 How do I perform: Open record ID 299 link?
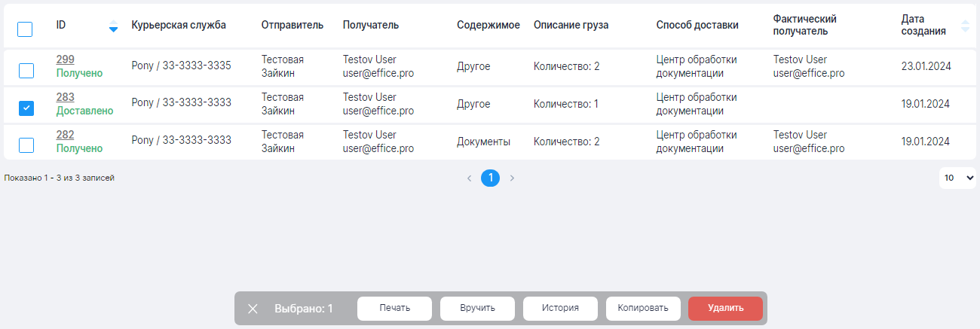click(x=65, y=59)
